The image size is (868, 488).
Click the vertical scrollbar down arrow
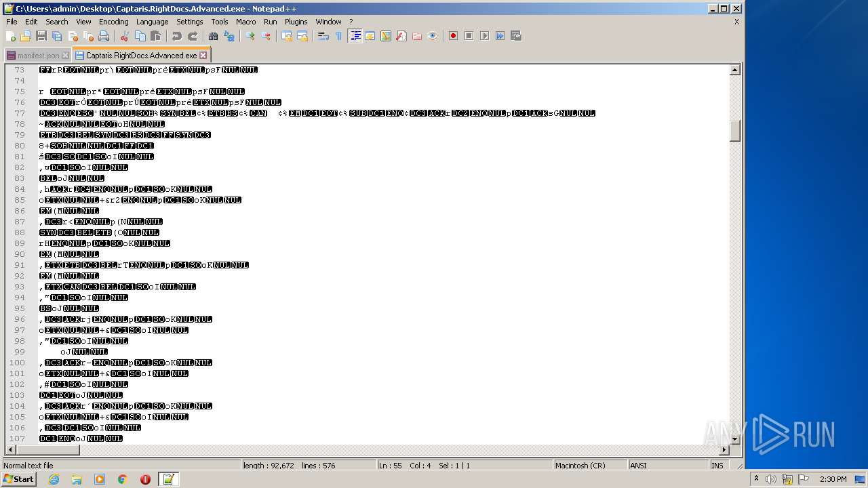coord(734,439)
